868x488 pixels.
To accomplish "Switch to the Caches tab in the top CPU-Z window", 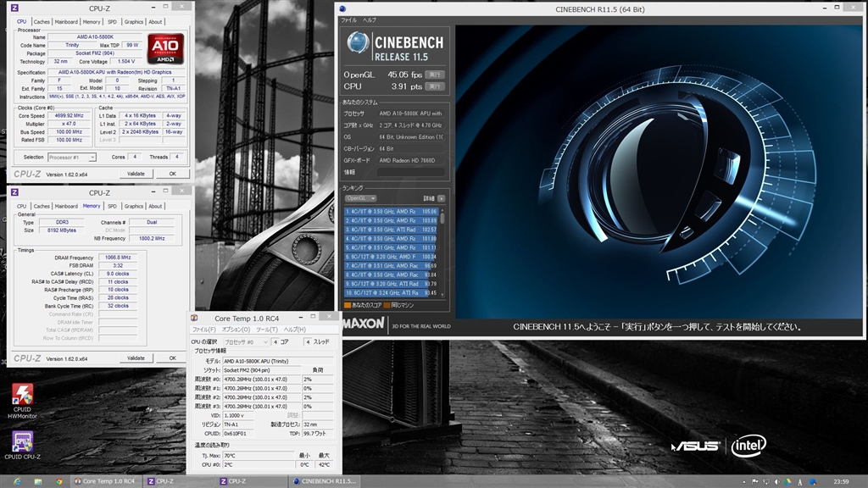I will pos(42,22).
